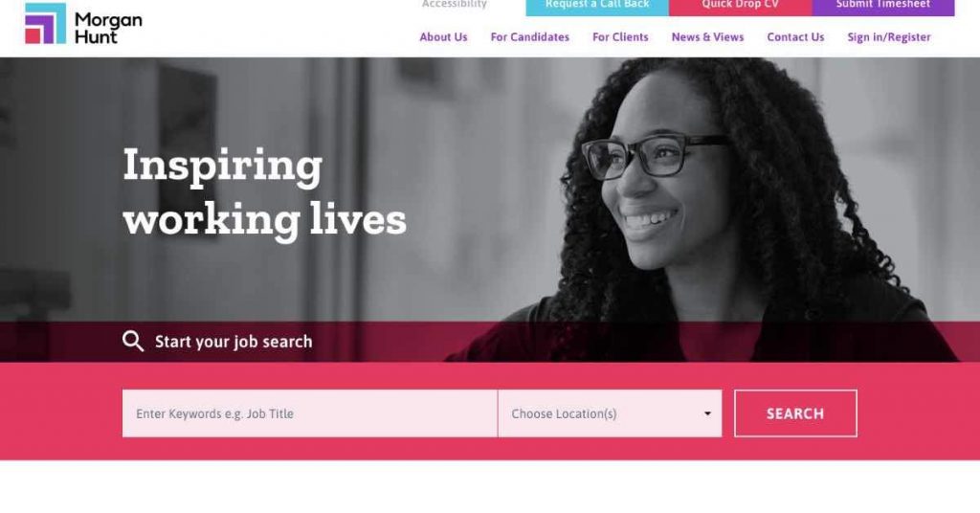Open the Contact Us page
This screenshot has width=980, height=513.
coord(795,37)
